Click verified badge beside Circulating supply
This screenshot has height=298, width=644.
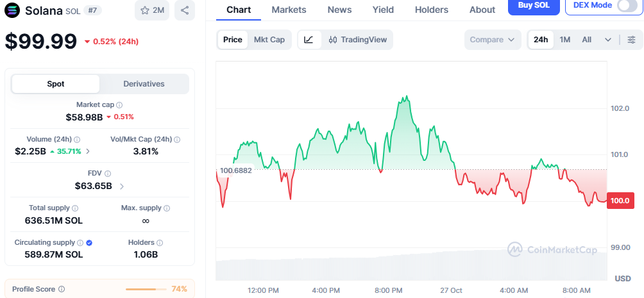click(x=89, y=243)
